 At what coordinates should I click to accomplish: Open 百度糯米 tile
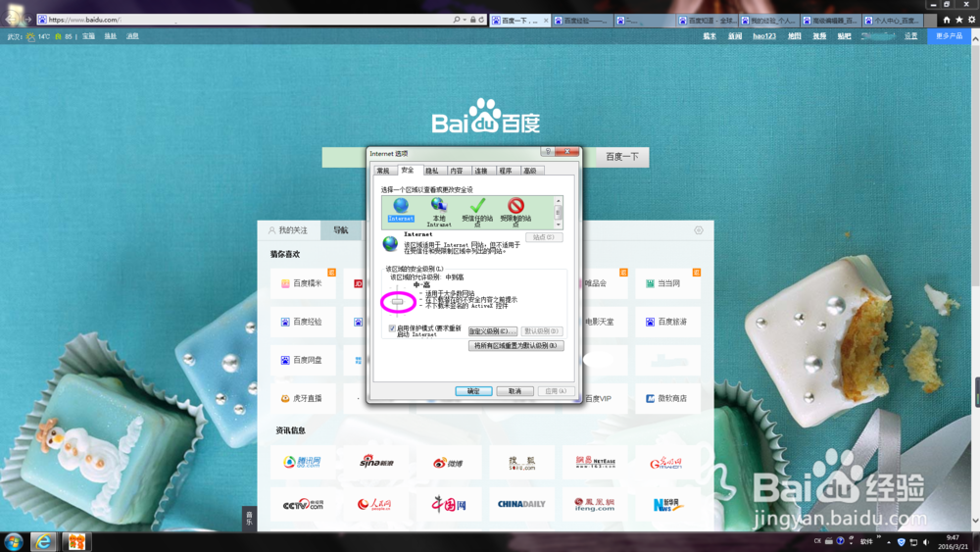pyautogui.click(x=303, y=283)
